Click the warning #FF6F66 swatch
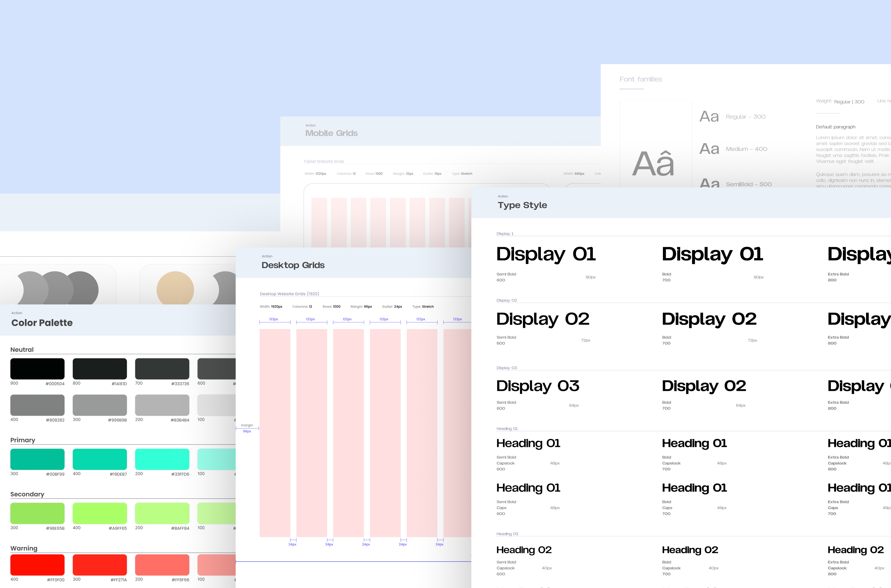Image resolution: width=891 pixels, height=588 pixels. 162,565
